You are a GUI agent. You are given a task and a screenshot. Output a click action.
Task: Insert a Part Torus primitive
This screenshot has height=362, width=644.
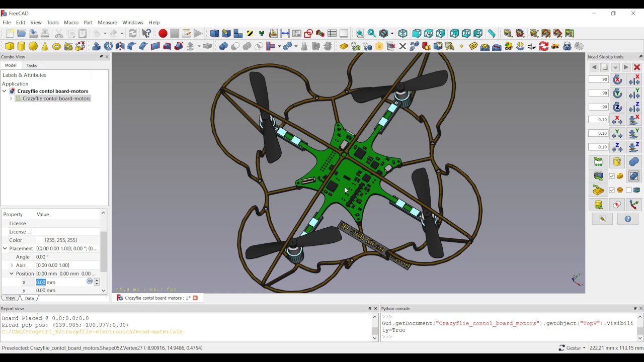[57, 46]
